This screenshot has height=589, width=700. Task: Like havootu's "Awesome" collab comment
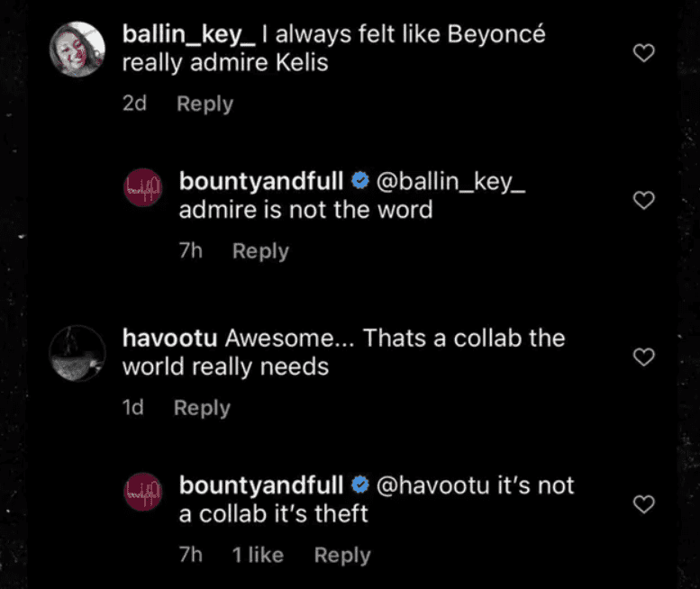643,358
